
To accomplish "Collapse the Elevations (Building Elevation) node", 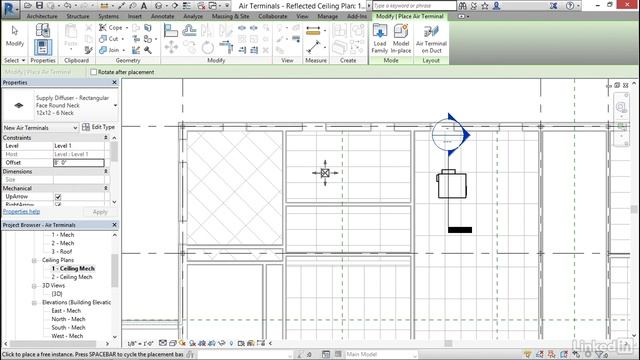I will coord(34,302).
